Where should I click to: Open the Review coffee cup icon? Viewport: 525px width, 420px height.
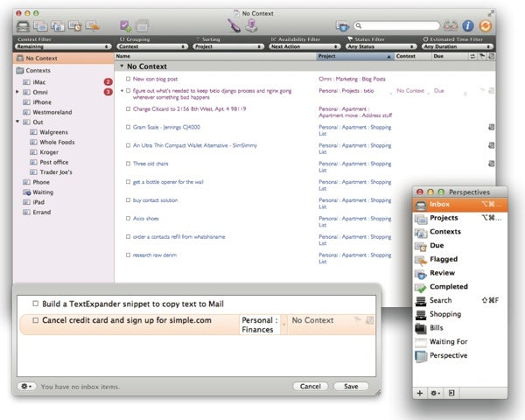point(342,26)
